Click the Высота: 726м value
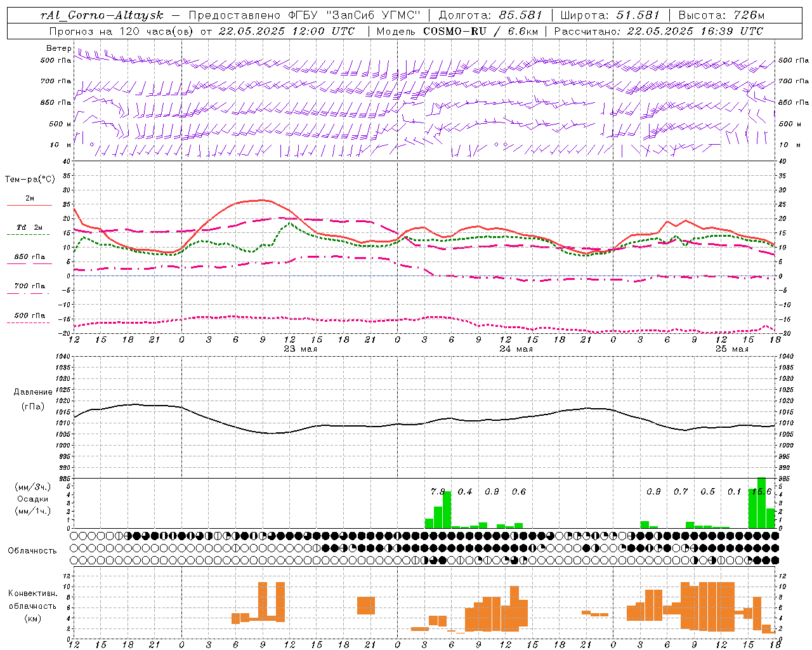 pyautogui.click(x=721, y=15)
